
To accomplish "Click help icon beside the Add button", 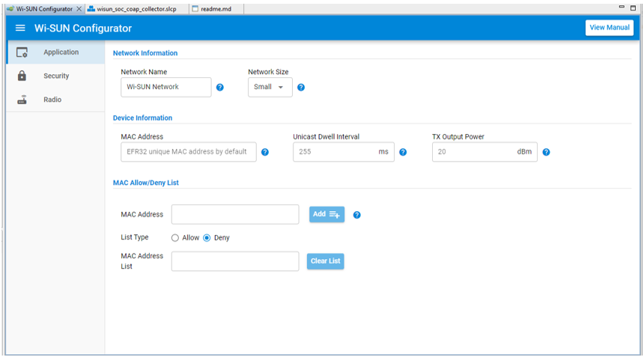I will 356,215.
